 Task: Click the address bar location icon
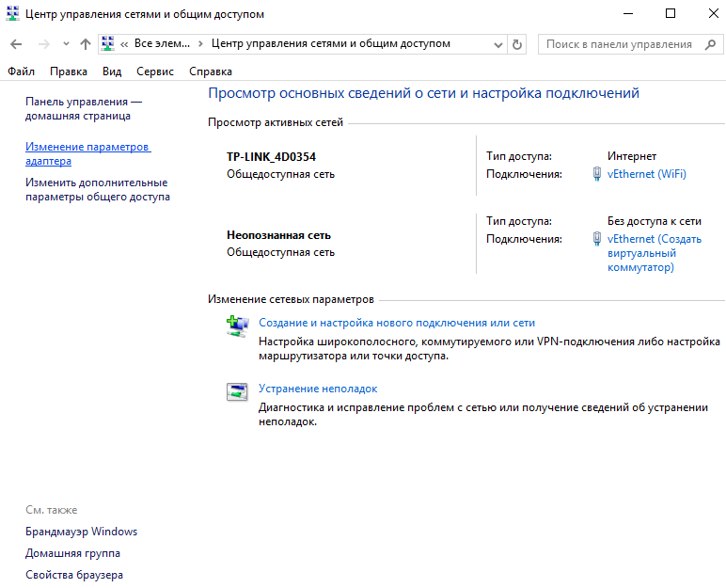[x=108, y=44]
